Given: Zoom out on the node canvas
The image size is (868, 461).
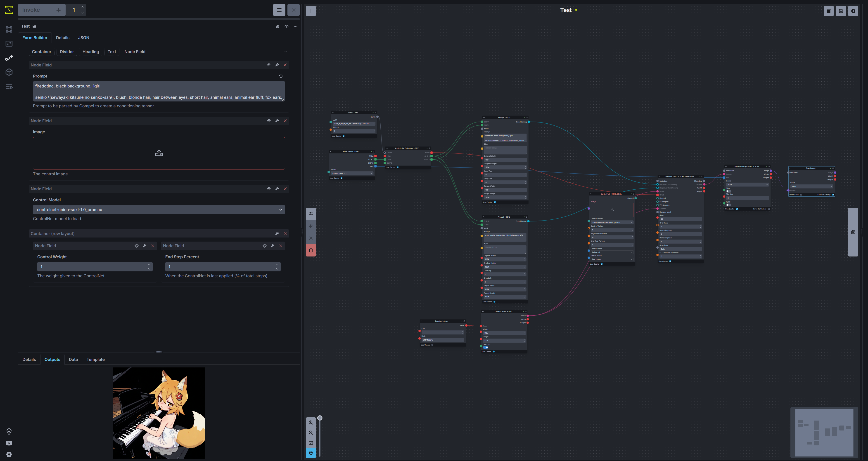Looking at the screenshot, I should (x=311, y=433).
